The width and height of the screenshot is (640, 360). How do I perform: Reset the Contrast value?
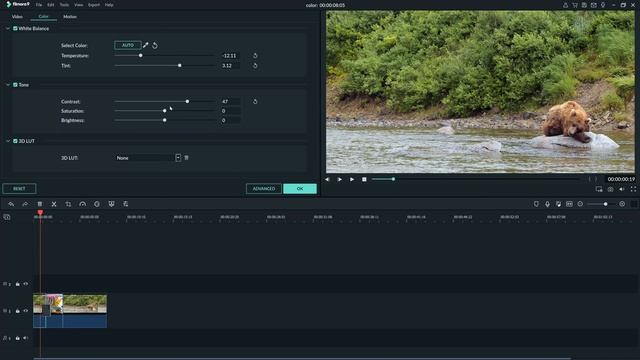point(255,102)
